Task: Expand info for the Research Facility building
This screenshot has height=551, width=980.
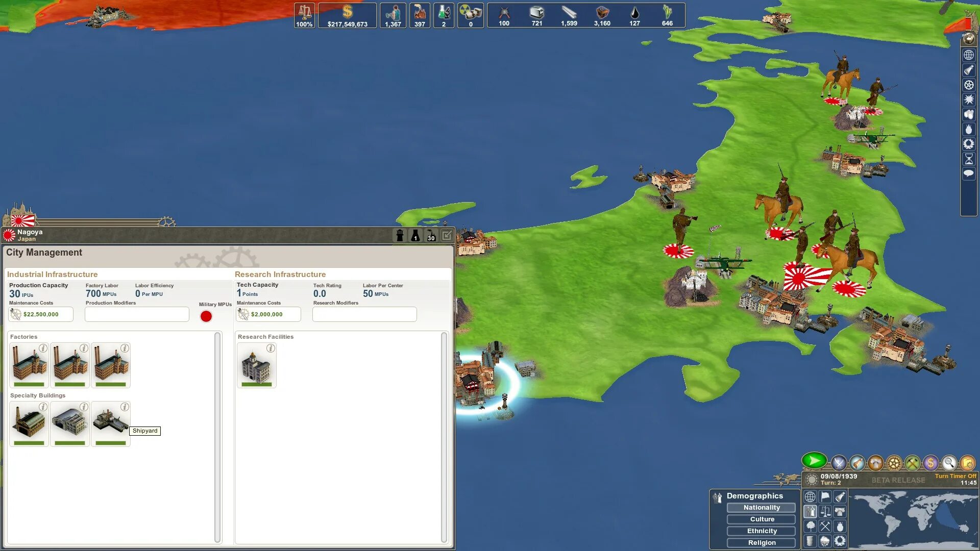Action: point(271,348)
